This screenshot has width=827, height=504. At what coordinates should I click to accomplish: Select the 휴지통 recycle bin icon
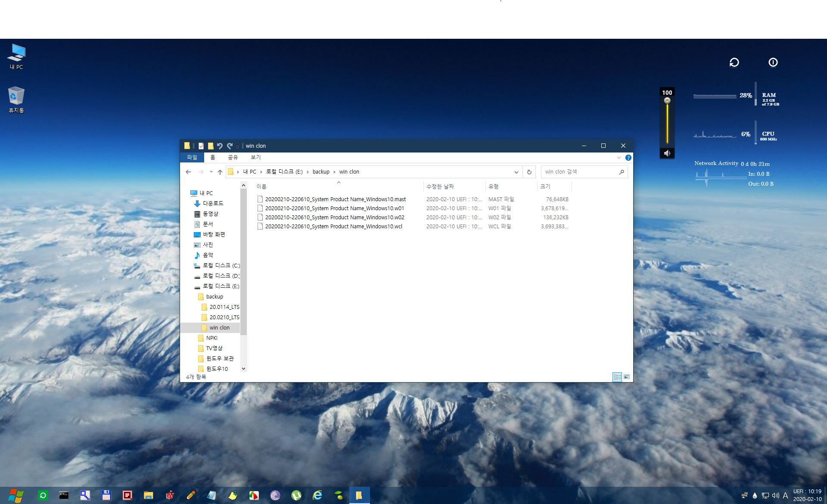tap(16, 100)
